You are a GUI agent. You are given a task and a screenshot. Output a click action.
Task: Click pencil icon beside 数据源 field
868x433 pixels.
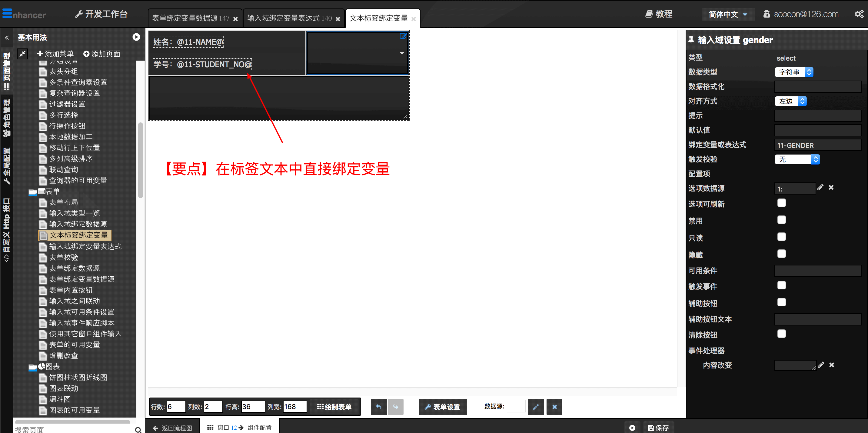535,407
